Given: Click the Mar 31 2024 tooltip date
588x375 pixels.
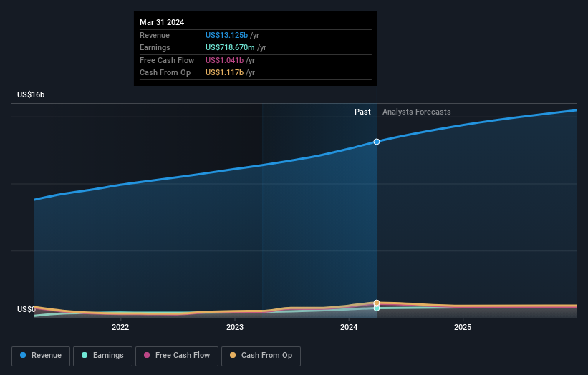Looking at the screenshot, I should coord(162,22).
